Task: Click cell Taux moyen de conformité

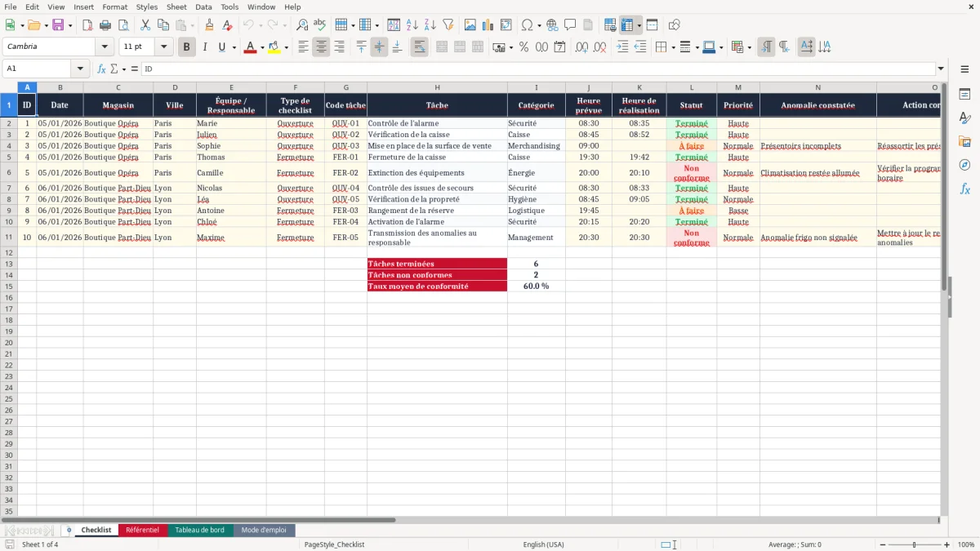Action: point(437,287)
